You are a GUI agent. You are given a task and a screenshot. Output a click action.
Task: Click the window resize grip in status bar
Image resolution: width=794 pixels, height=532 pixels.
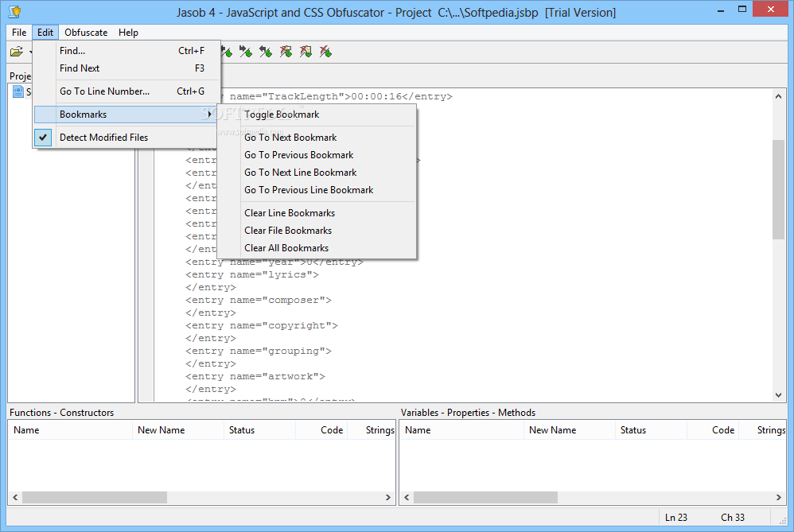[782, 520]
